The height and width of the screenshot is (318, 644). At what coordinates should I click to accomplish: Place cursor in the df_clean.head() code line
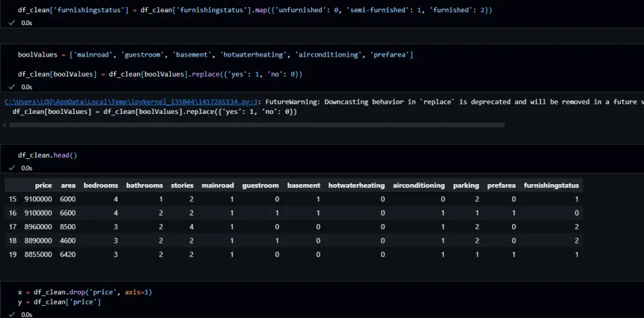(x=47, y=155)
